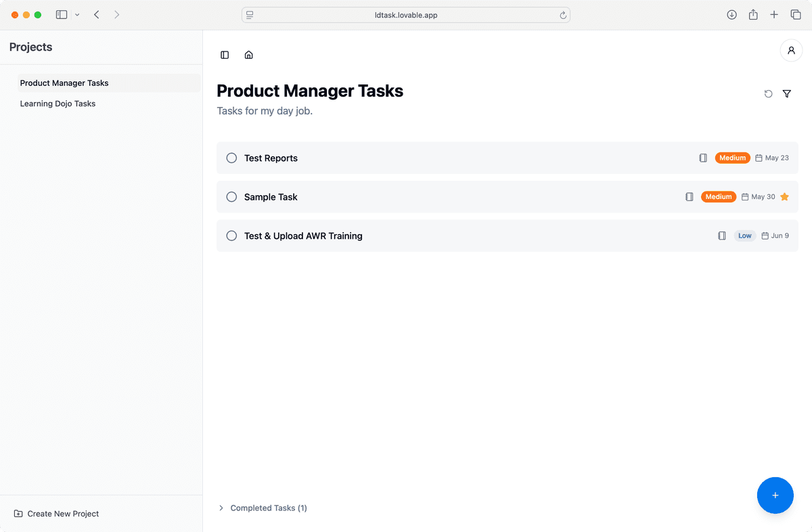Open Test & Upload AWR Training title

click(303, 236)
